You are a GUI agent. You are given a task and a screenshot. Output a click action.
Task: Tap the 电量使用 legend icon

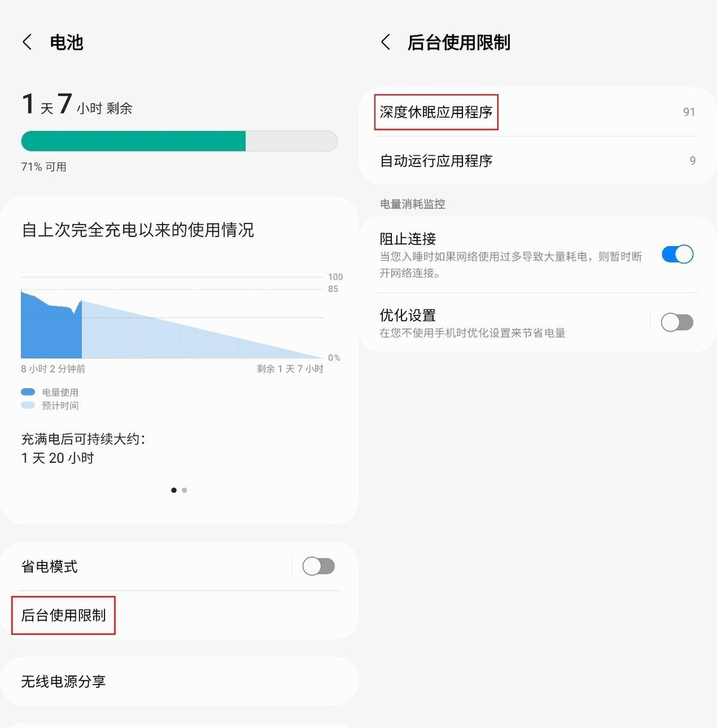click(28, 392)
